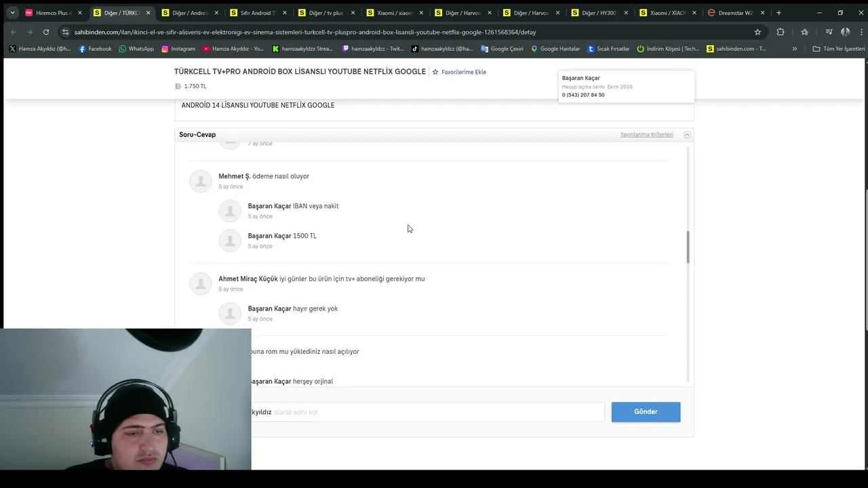Viewport: 868px width, 488px height.
Task: Click the Gönder button
Action: [646, 412]
